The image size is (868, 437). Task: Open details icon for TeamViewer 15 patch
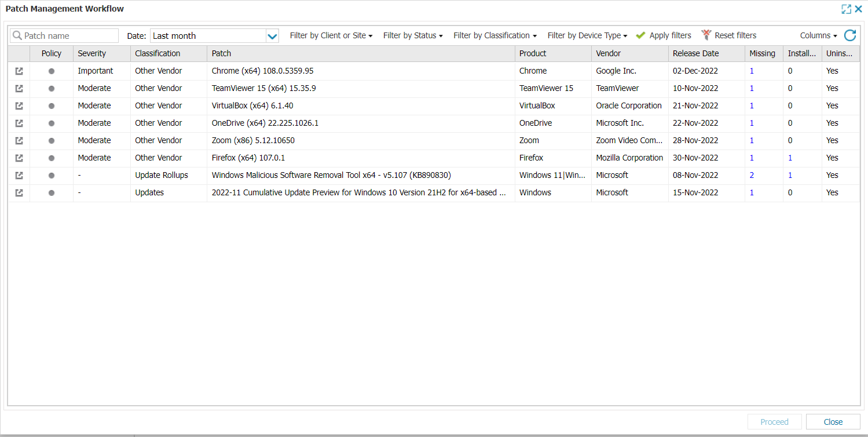(x=19, y=88)
